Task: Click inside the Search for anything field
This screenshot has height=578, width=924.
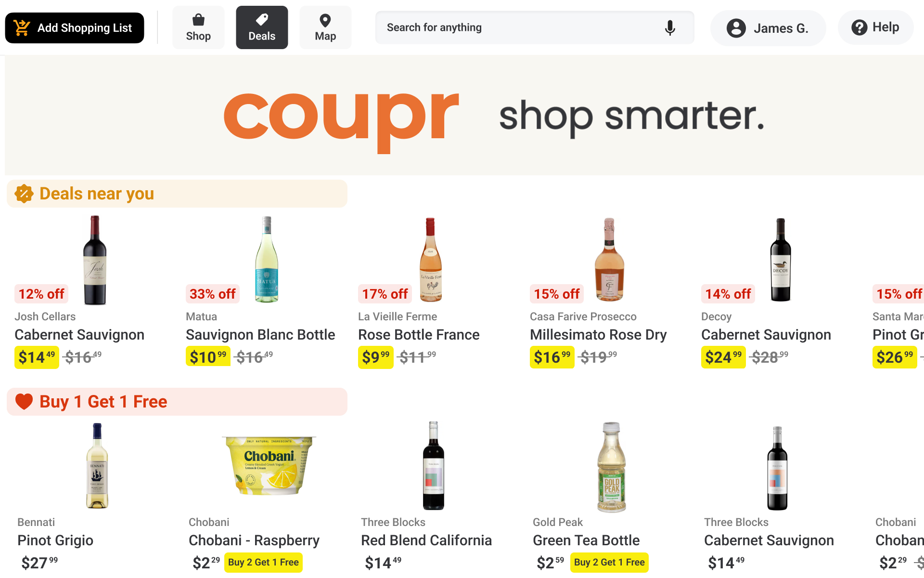Action: (x=505, y=27)
